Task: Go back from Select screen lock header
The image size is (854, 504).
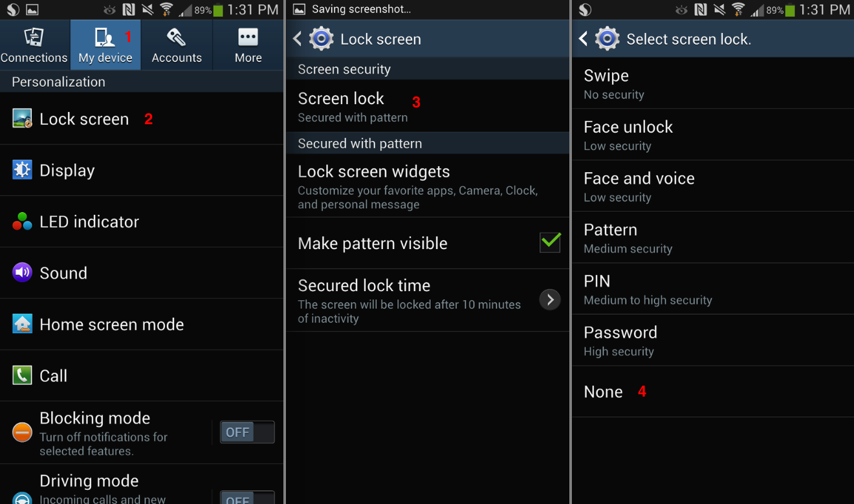Action: [583, 39]
